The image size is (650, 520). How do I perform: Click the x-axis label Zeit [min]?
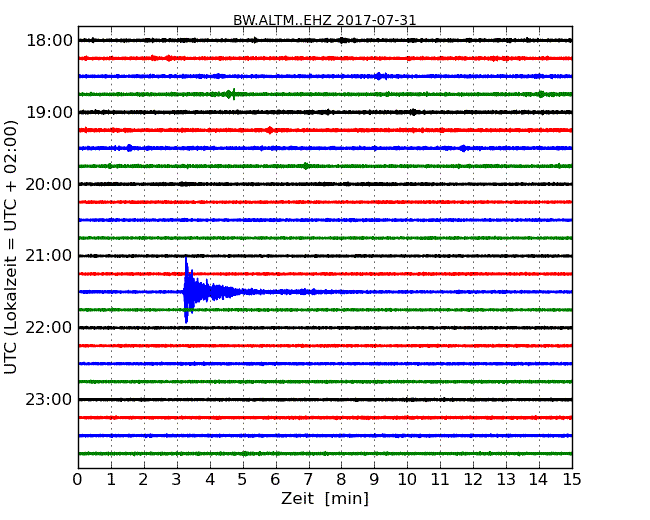click(325, 498)
